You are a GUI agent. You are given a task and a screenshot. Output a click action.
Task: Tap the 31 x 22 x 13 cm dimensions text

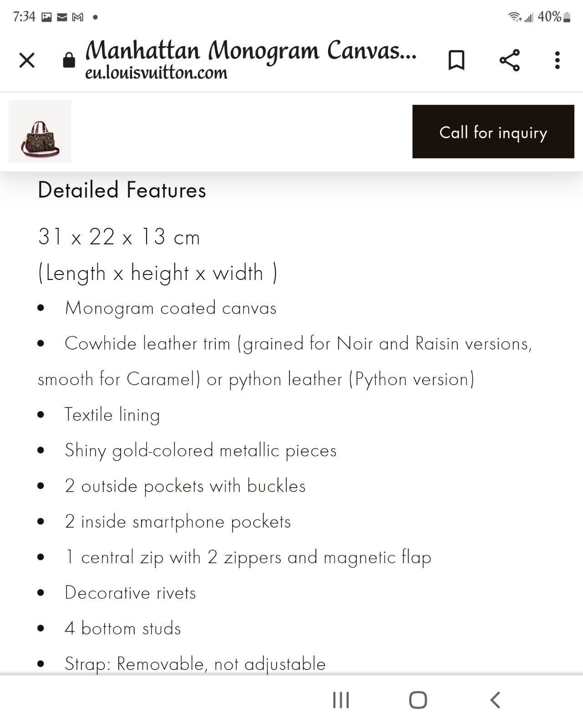tap(119, 237)
